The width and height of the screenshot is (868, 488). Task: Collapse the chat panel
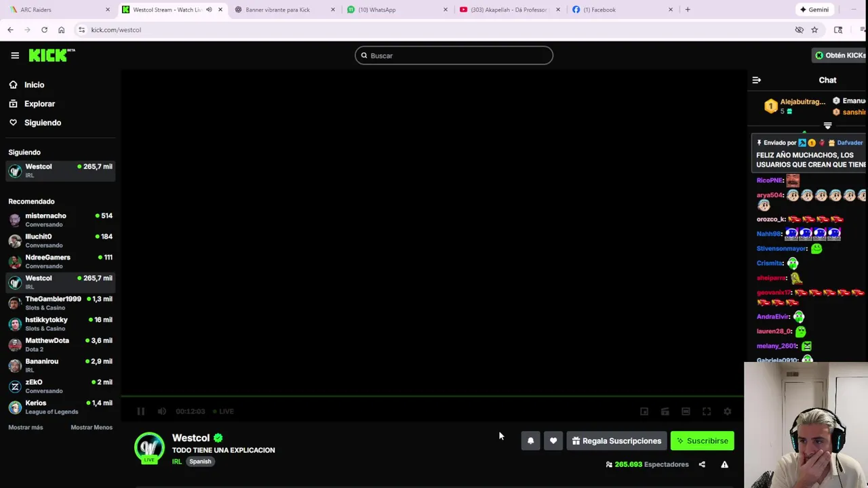tap(756, 80)
